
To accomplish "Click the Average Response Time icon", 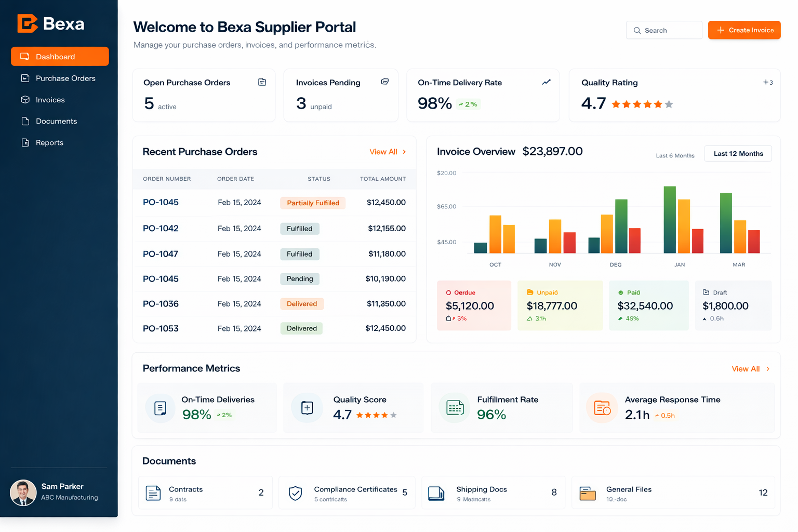I will [602, 408].
